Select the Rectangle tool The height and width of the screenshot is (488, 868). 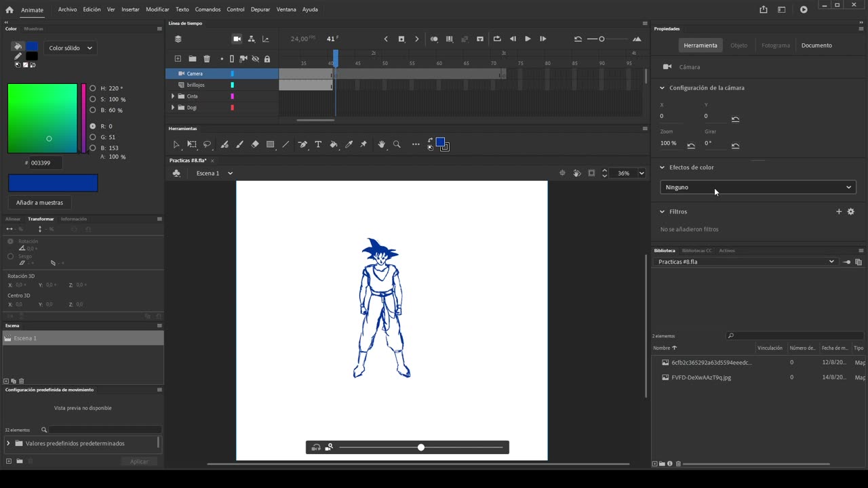(x=270, y=144)
